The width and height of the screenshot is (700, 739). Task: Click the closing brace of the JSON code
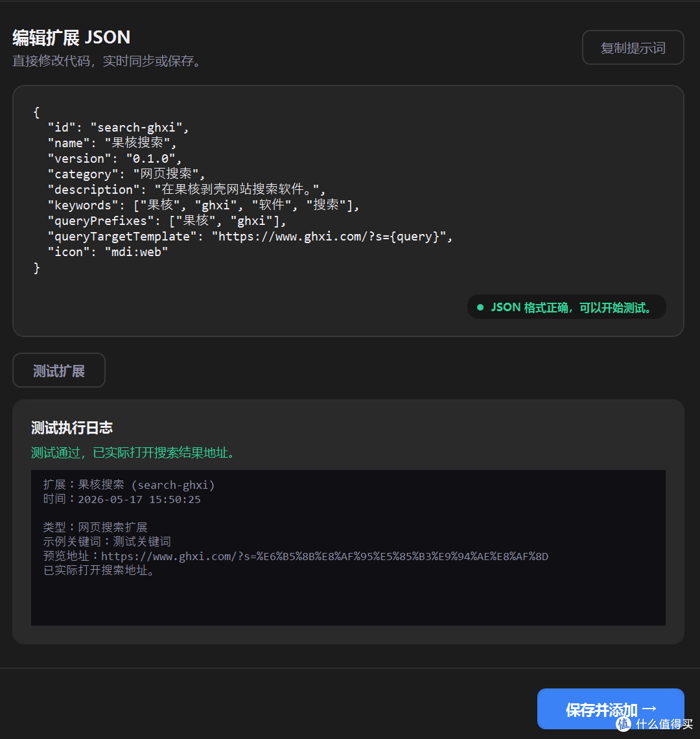point(37,268)
